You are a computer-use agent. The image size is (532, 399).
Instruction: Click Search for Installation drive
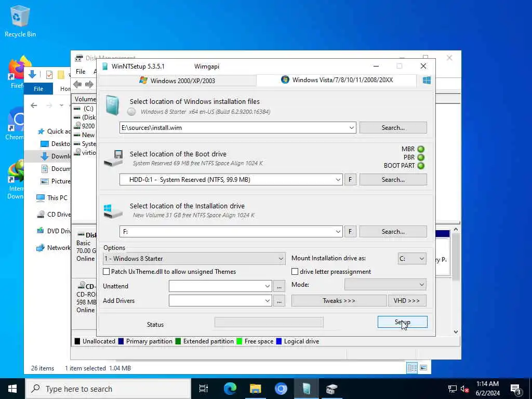[393, 231]
